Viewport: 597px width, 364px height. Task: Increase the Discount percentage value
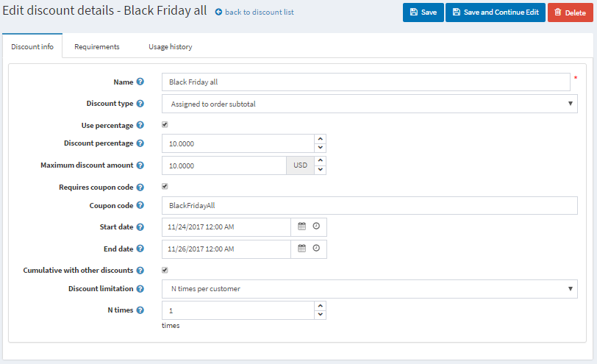(320, 139)
